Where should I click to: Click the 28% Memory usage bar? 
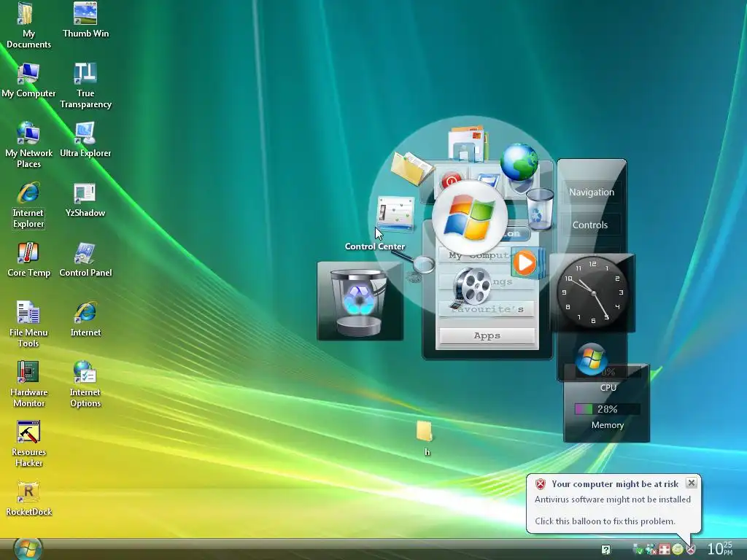tap(607, 409)
